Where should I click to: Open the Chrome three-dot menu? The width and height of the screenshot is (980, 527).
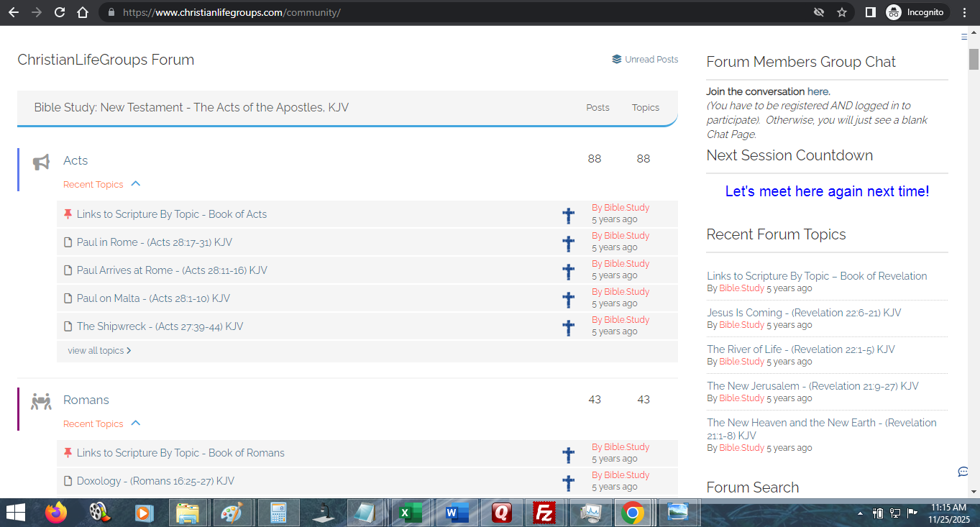965,12
